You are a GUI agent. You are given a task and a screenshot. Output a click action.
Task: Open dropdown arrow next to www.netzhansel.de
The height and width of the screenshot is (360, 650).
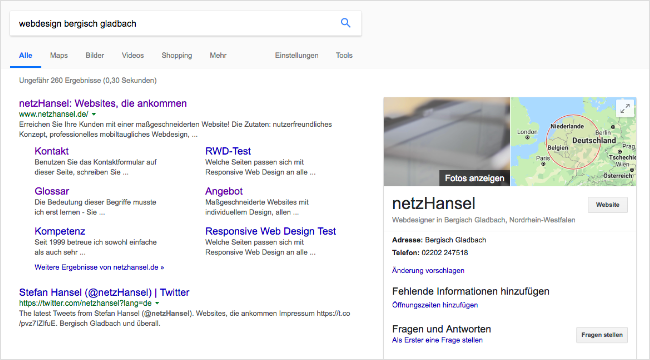(94, 114)
